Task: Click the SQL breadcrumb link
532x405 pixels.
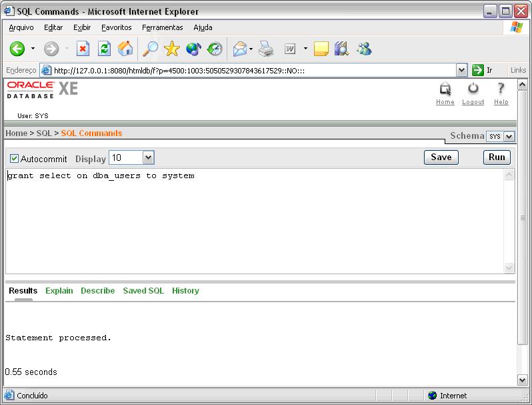Action: coord(43,133)
